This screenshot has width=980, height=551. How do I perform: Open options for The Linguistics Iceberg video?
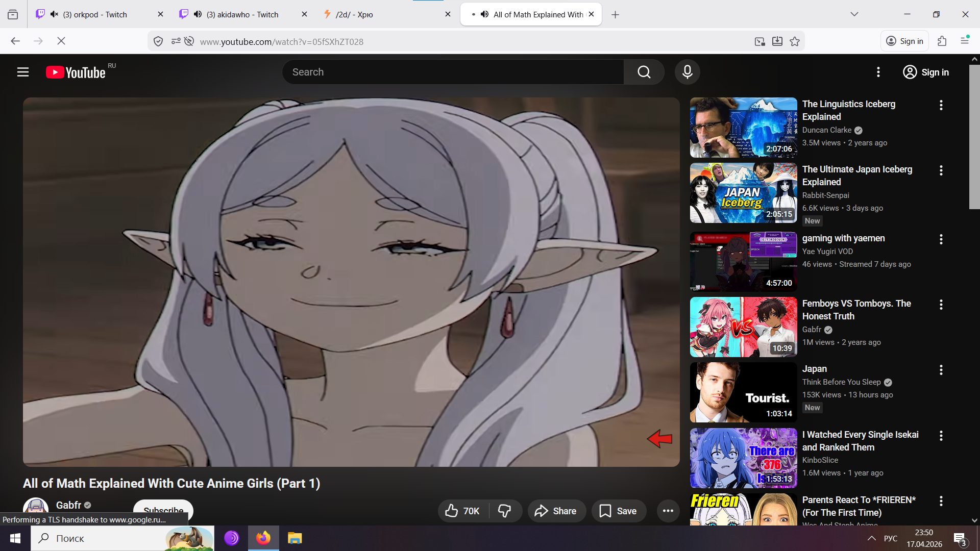(941, 105)
